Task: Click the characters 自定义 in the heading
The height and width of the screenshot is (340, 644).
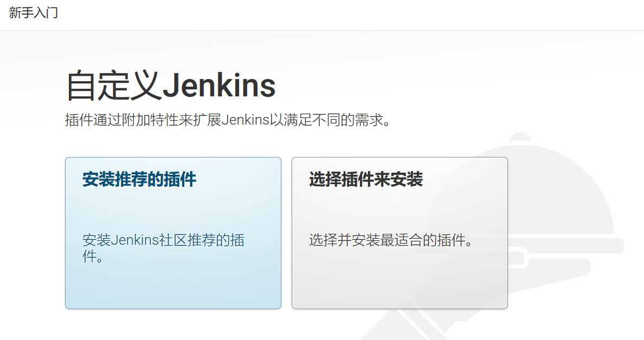Action: tap(113, 86)
